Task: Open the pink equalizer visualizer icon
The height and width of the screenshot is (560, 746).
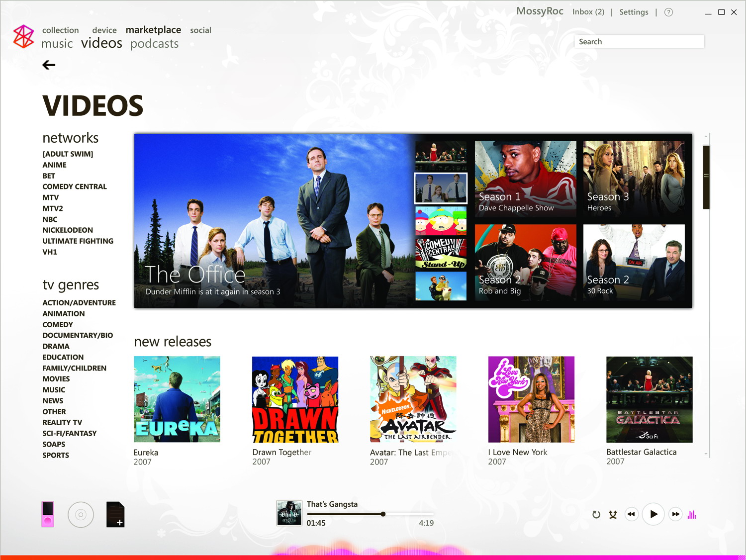Action: tap(692, 515)
